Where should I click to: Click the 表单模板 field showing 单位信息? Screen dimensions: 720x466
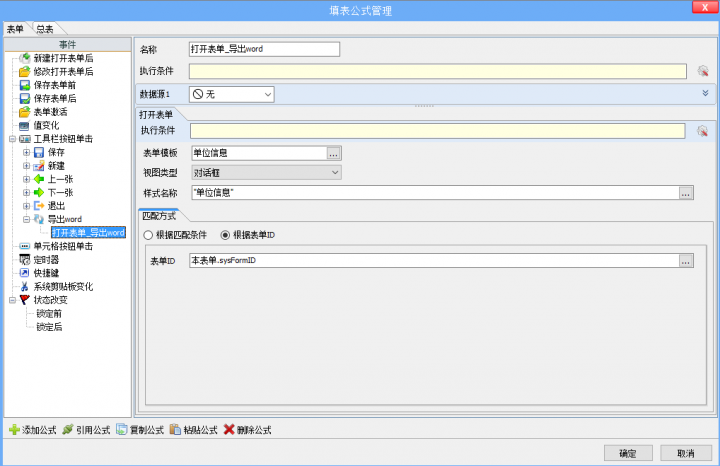click(x=259, y=153)
